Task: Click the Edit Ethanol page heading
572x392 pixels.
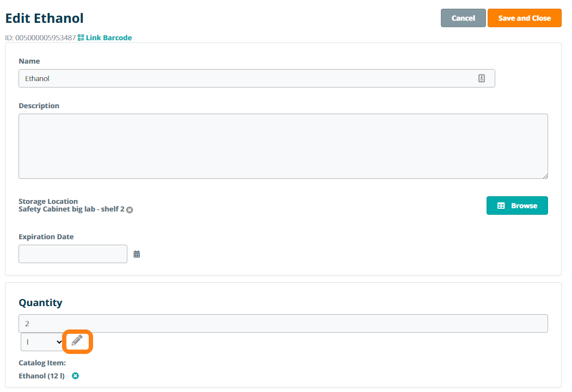Action: coord(45,18)
